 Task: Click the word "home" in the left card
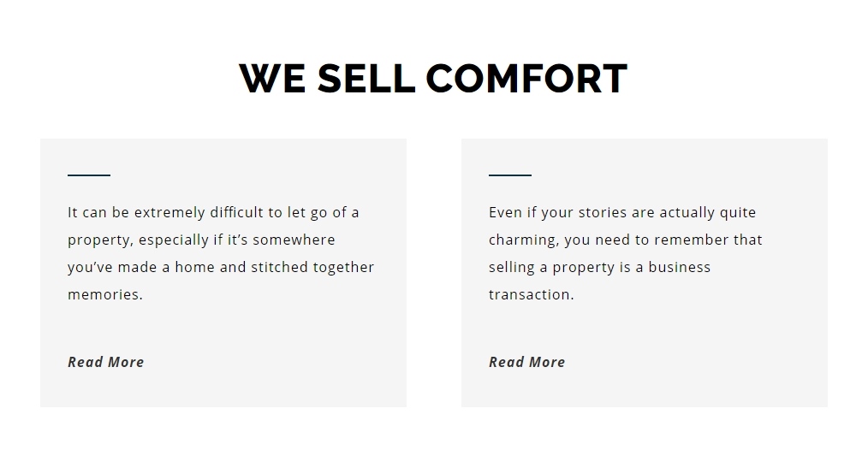coord(195,267)
